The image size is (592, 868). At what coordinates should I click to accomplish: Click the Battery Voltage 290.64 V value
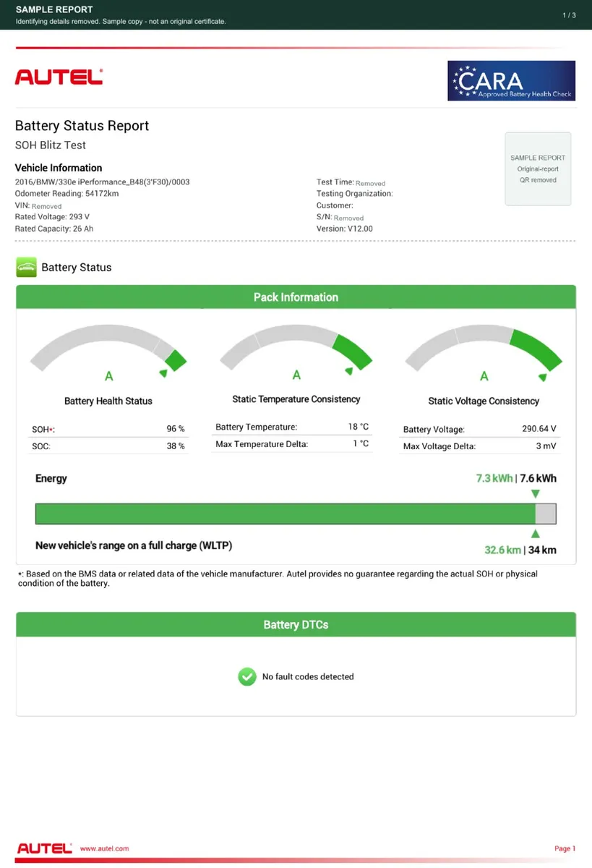click(x=539, y=429)
